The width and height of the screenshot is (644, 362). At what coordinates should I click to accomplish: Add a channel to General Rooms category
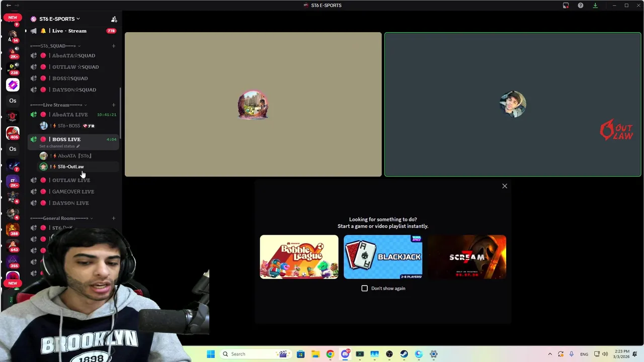click(x=113, y=218)
